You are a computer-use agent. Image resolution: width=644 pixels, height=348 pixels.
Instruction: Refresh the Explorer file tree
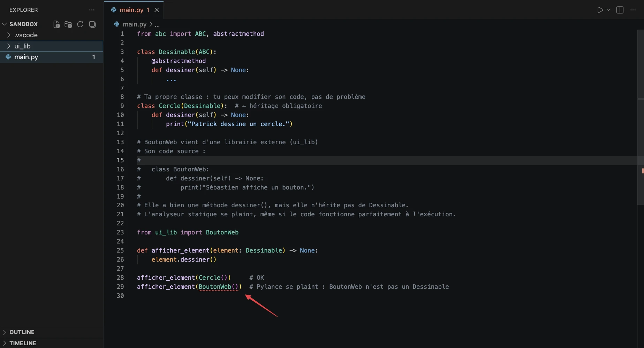pos(80,24)
